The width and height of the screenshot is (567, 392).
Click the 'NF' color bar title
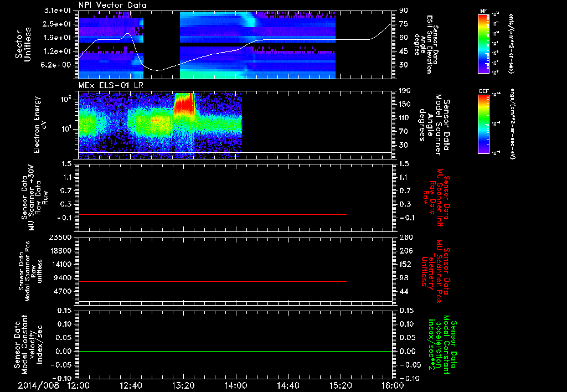[483, 11]
